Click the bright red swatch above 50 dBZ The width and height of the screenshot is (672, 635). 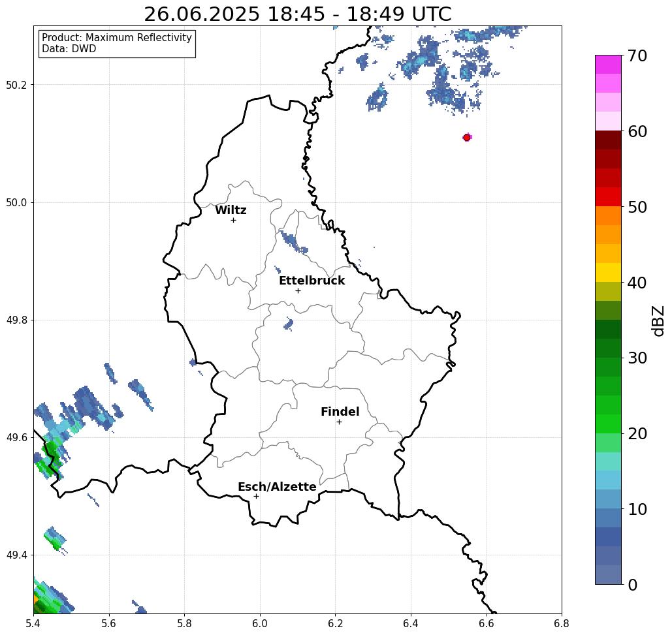pos(608,197)
